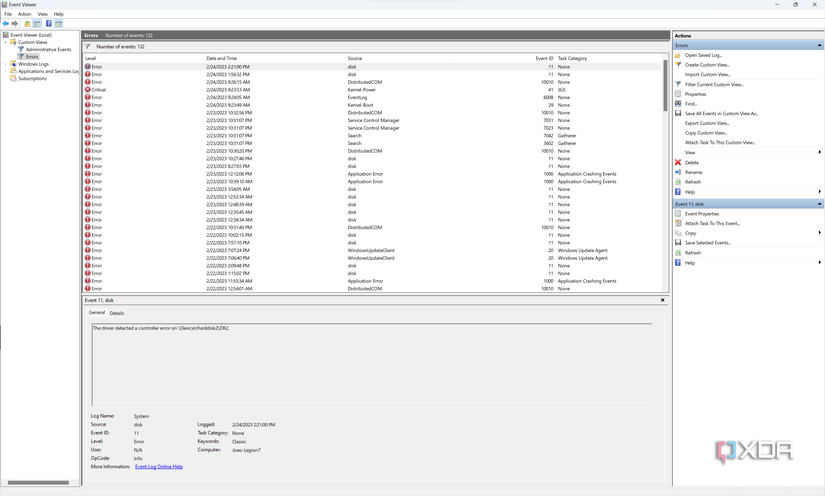Select the EventLog event 6008 row

[372, 97]
